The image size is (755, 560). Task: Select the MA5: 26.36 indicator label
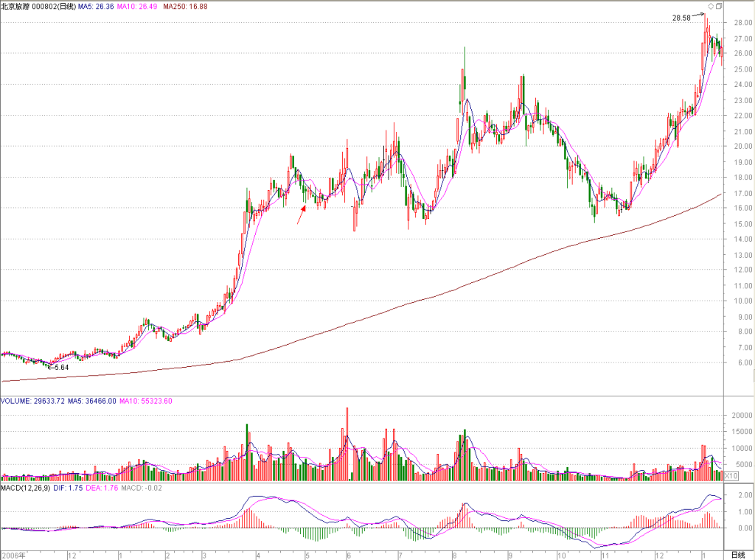click(x=96, y=7)
